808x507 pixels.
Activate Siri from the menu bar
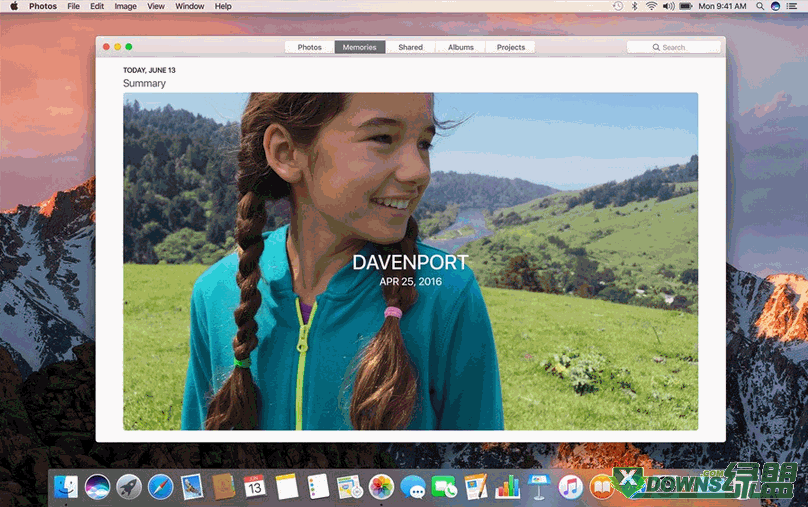[x=776, y=6]
